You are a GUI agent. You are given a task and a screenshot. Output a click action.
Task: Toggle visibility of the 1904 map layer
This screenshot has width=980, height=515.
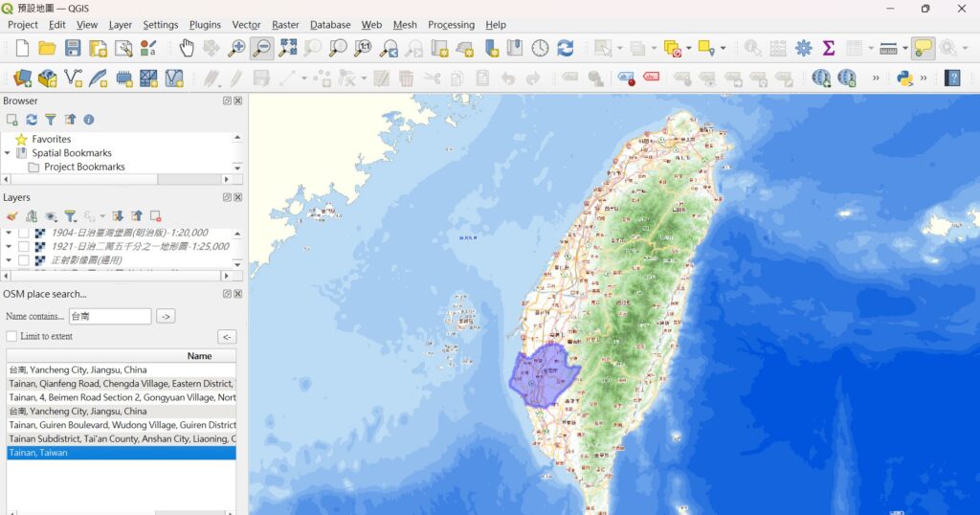click(x=24, y=233)
